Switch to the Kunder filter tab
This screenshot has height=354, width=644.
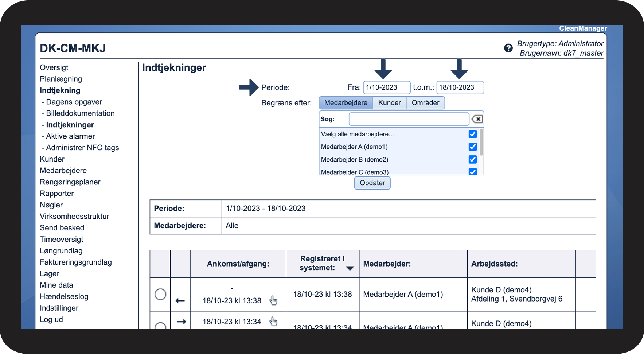(x=389, y=103)
